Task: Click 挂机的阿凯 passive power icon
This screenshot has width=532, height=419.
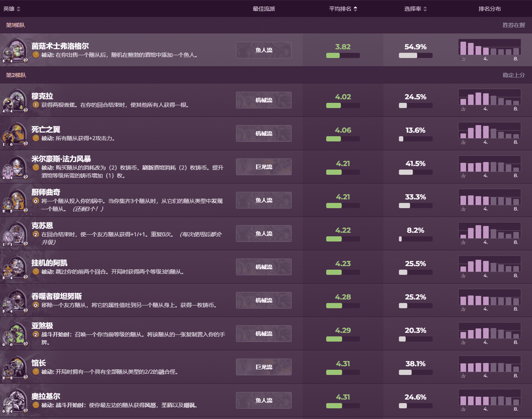Action: click(x=36, y=272)
